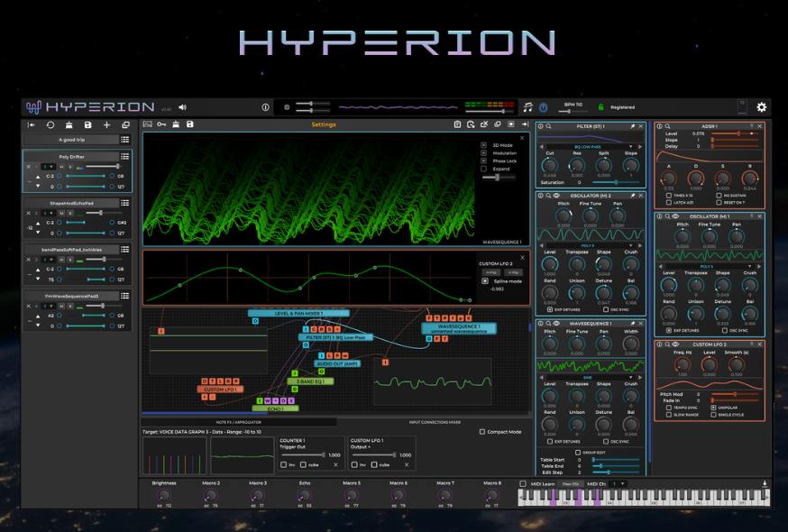788x532 pixels.
Task: Click the V-Flip button in Custom LFO 2
Action: tap(513, 272)
